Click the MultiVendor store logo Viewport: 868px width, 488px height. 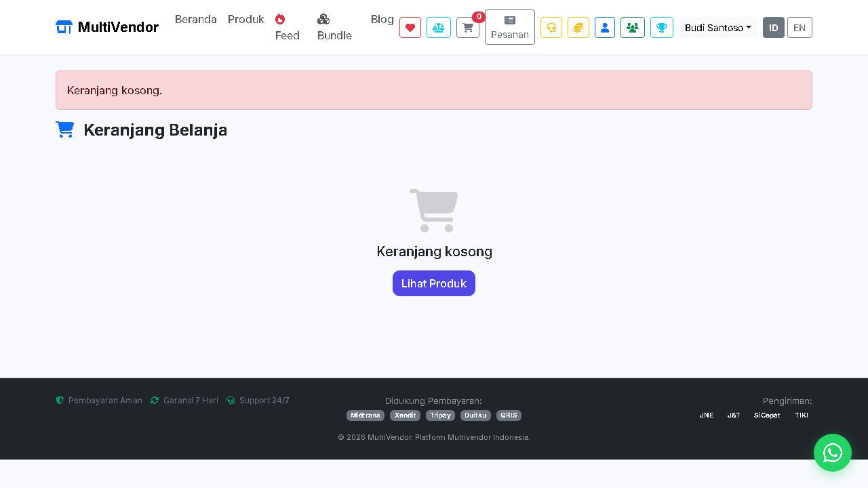point(107,27)
